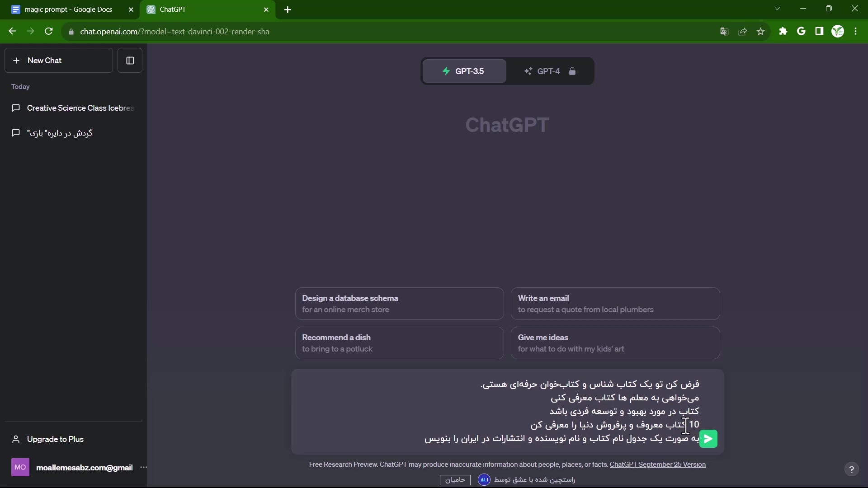This screenshot has height=488, width=868.
Task: Click the Grammarly G extension icon
Action: (x=801, y=31)
